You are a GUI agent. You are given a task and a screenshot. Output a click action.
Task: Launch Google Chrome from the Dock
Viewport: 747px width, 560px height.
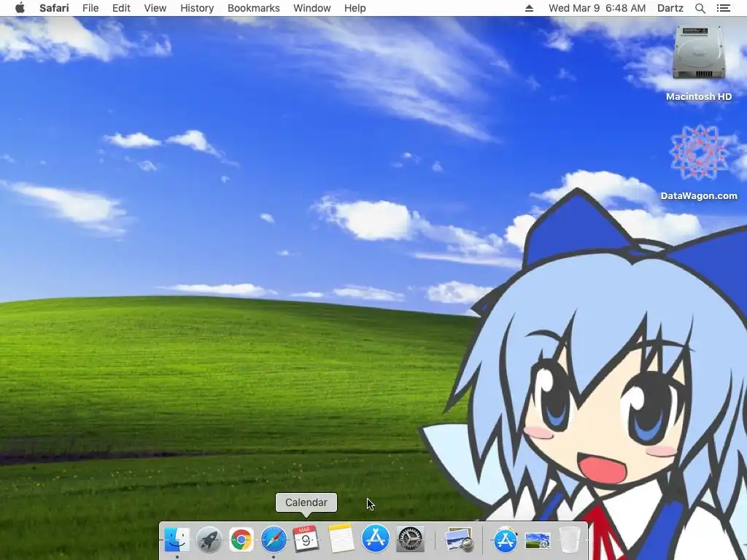point(241,540)
